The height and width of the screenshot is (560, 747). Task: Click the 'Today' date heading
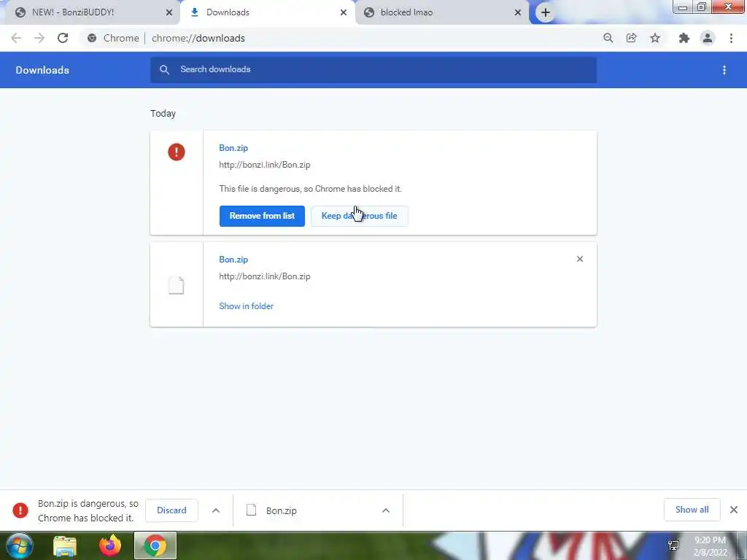[x=163, y=113]
